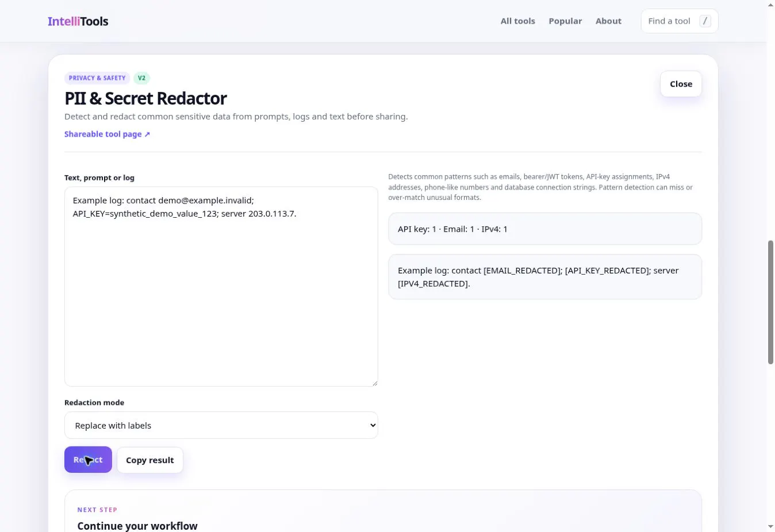
Task: Click the Redaction mode label
Action: point(94,403)
